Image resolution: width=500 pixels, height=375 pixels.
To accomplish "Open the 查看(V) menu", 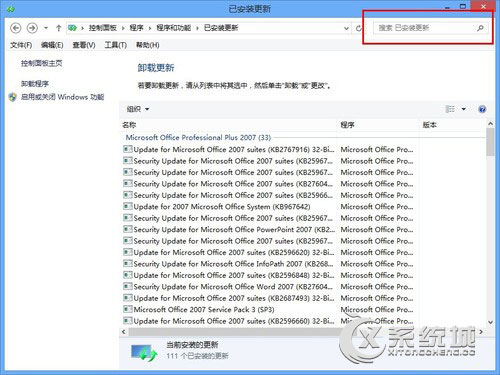I will [x=84, y=45].
